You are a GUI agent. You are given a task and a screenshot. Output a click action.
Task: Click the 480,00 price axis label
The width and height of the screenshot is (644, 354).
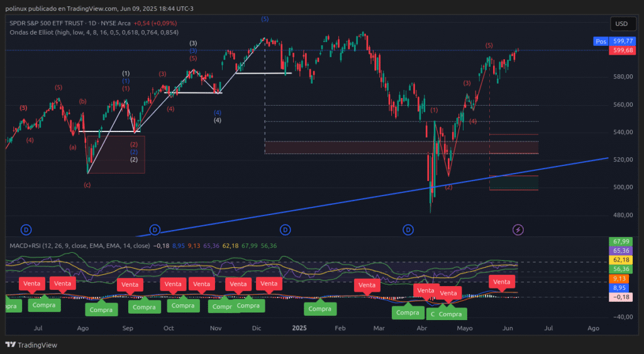click(x=623, y=215)
